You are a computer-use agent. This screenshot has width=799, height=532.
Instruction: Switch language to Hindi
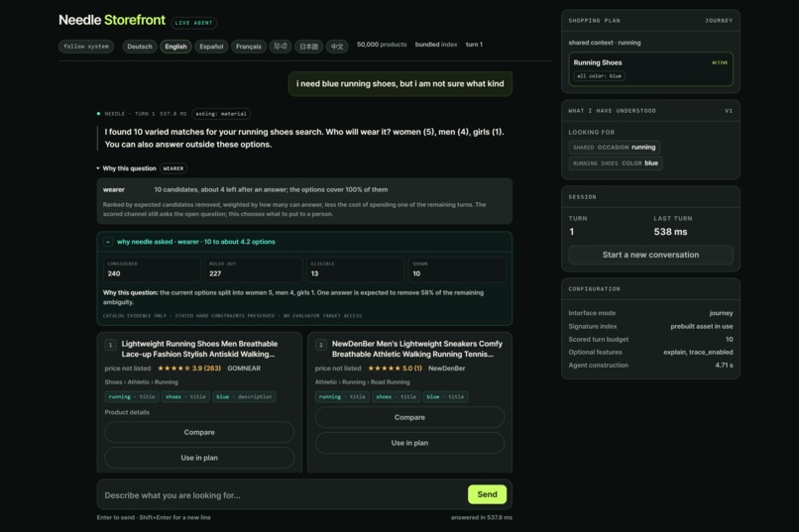pos(281,47)
